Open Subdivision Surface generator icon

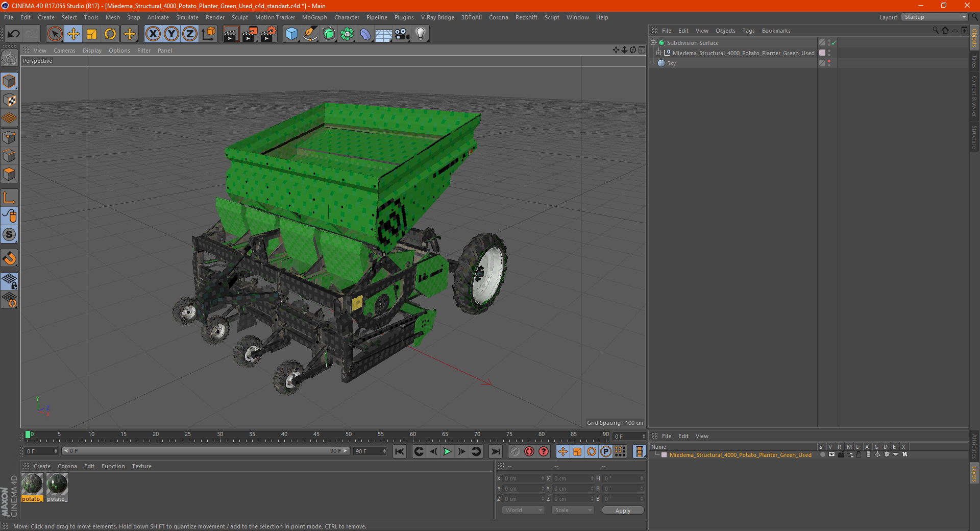[x=329, y=34]
